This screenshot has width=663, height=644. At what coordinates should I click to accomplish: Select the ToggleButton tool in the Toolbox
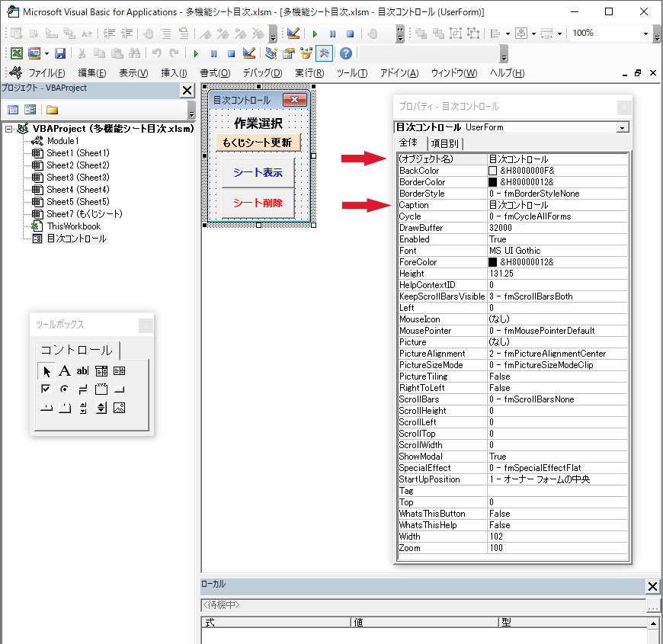[83, 389]
